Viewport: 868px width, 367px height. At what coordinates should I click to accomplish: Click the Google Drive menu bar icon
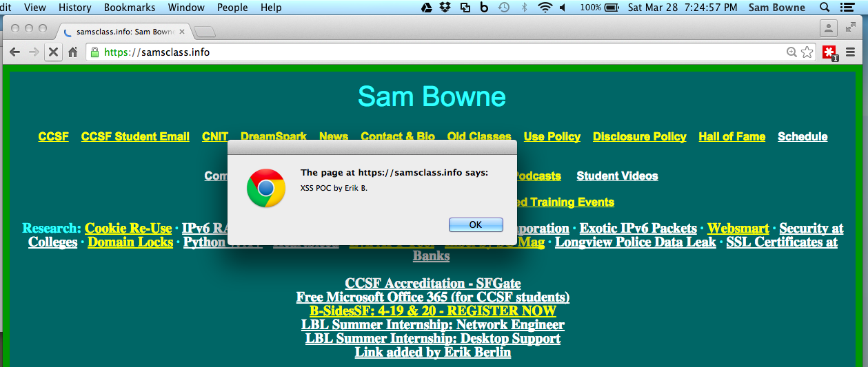(427, 8)
